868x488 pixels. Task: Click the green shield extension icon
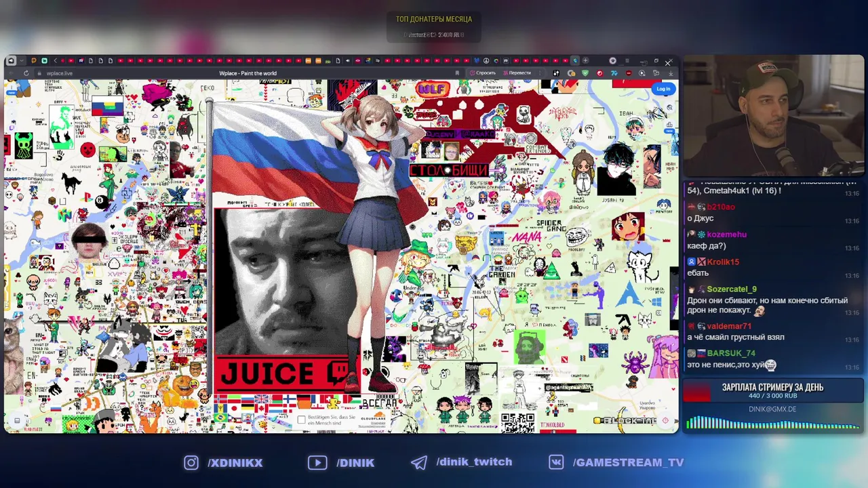click(585, 73)
